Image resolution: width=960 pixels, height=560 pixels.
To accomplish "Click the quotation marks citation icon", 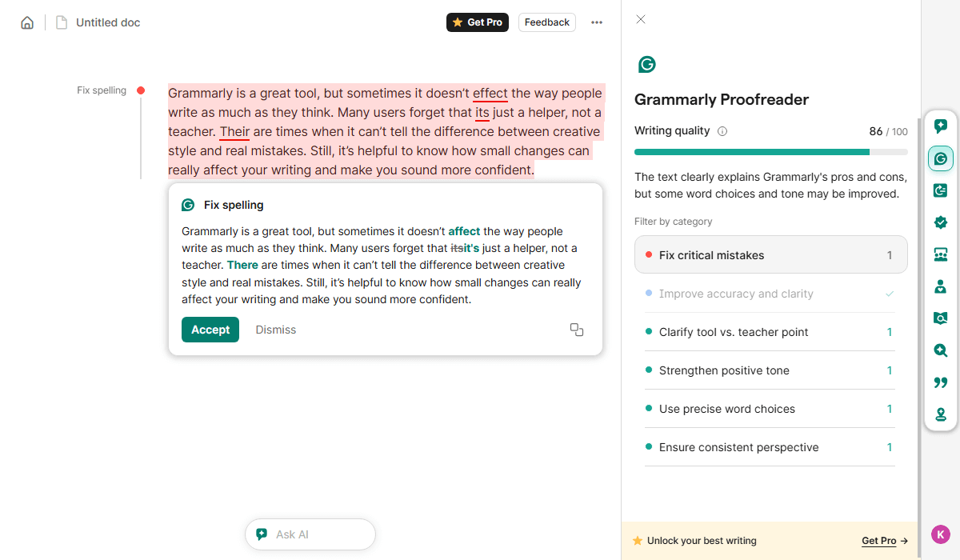I will 941,382.
